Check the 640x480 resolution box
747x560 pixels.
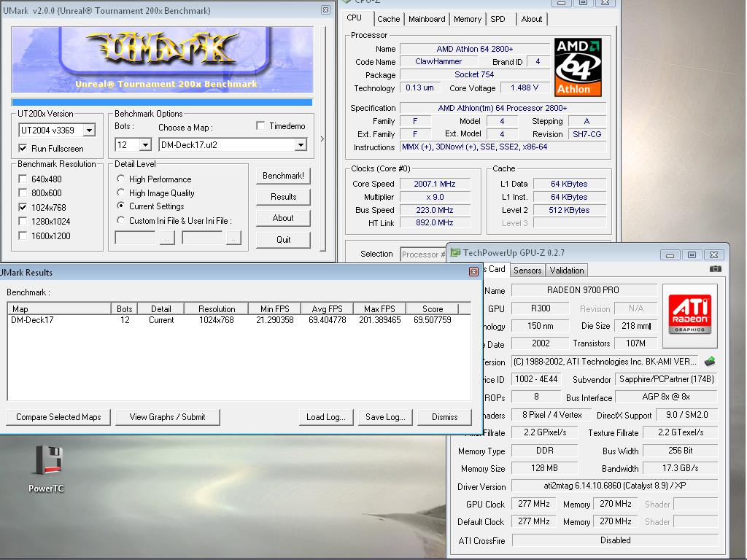(x=23, y=179)
